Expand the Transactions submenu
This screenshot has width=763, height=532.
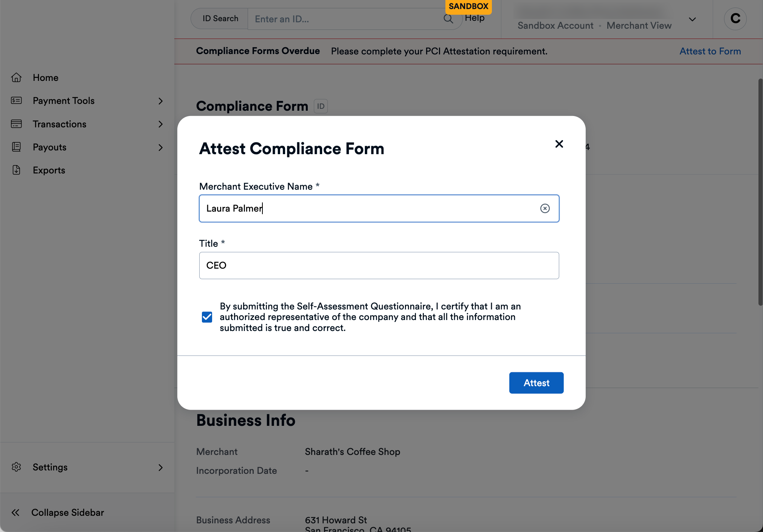(x=161, y=124)
